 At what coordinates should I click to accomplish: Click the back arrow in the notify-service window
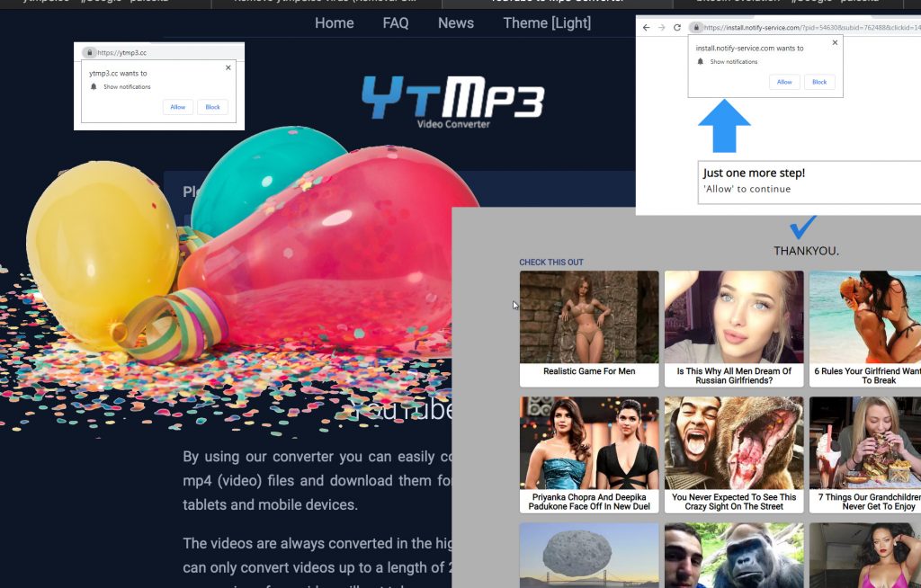pyautogui.click(x=646, y=27)
